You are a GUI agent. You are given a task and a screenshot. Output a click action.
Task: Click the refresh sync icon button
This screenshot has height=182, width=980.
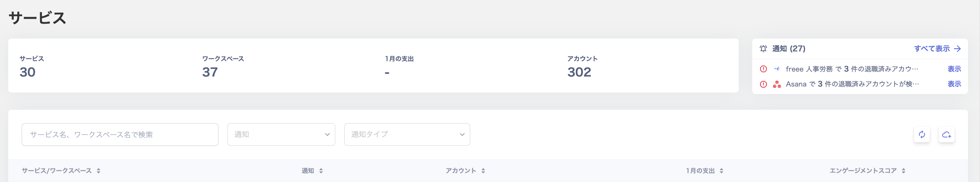pyautogui.click(x=922, y=134)
